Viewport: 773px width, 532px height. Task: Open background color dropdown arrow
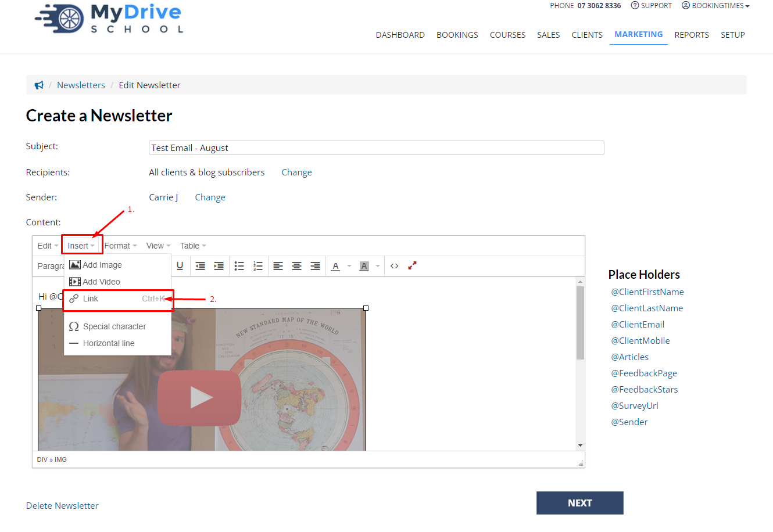tap(378, 266)
